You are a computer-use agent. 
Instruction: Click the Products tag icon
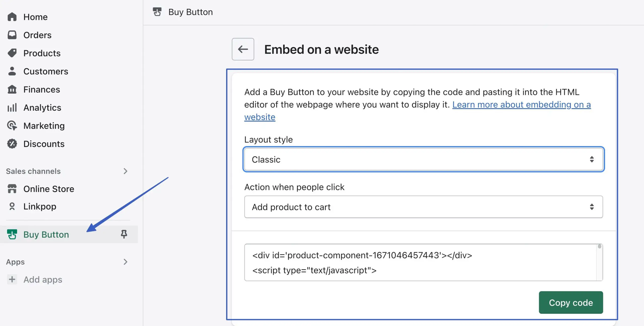[12, 53]
